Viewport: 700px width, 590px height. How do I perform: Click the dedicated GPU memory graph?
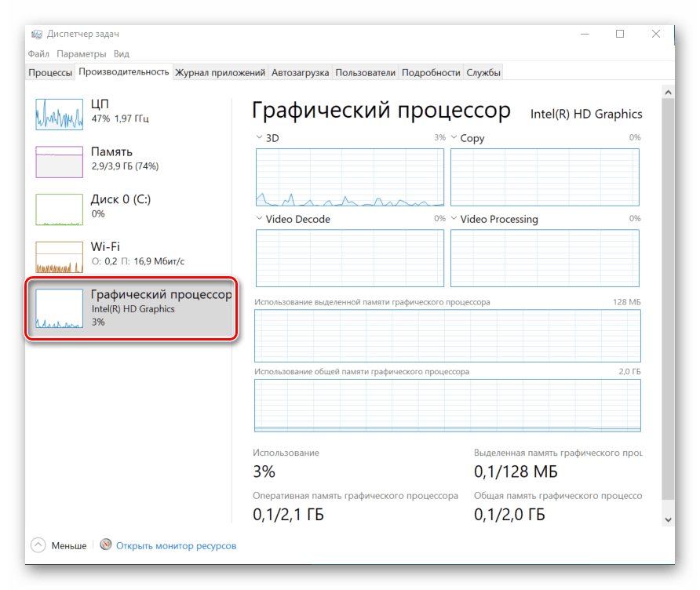click(447, 336)
